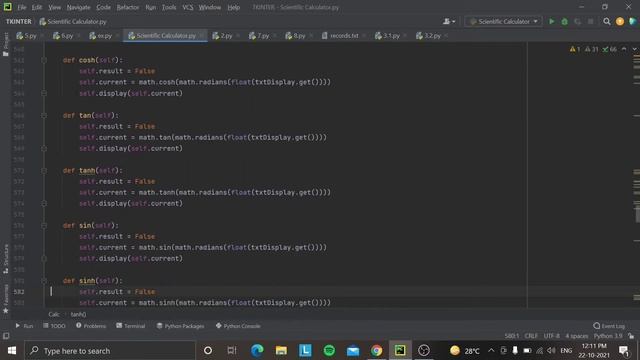The height and width of the screenshot is (360, 640).
Task: Open PyCharm from the taskbar
Action: (400, 351)
